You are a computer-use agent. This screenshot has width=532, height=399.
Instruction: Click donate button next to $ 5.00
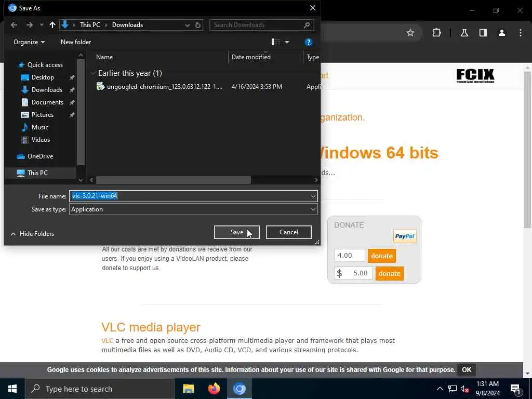pyautogui.click(x=390, y=273)
